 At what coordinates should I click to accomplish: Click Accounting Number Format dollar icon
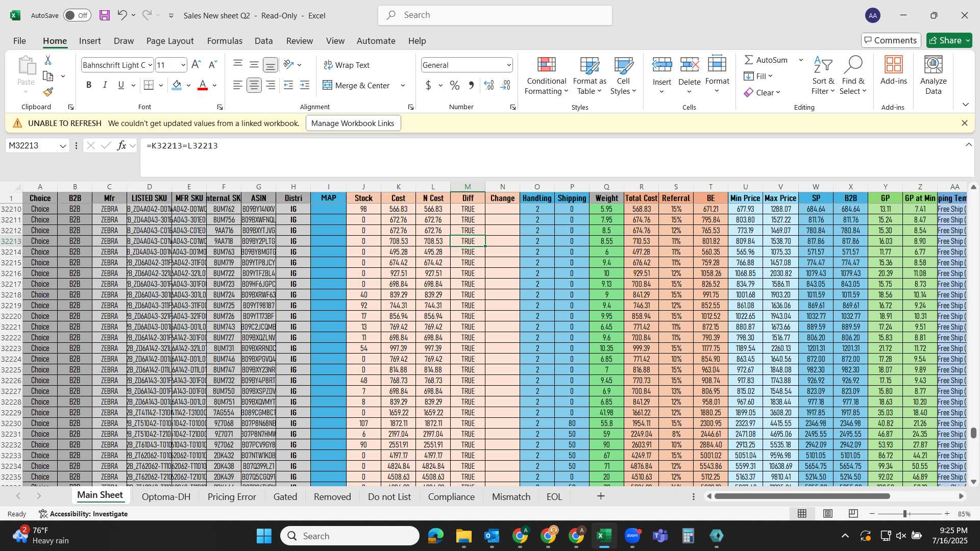428,85
